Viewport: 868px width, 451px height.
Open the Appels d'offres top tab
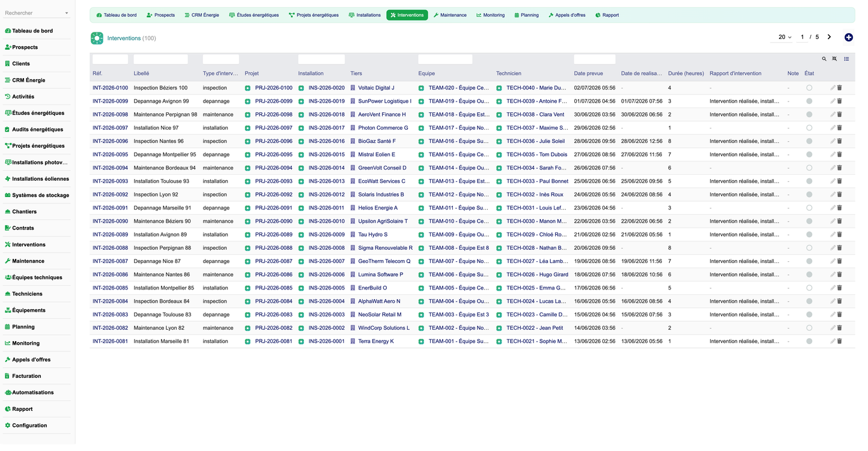pos(567,15)
